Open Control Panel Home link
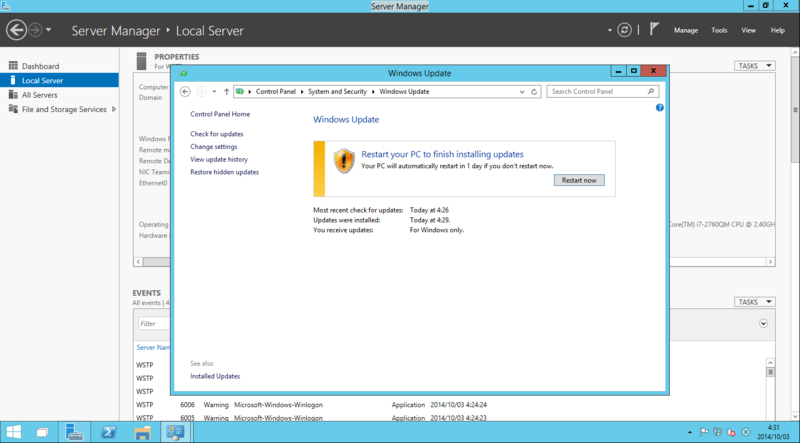Image resolution: width=800 pixels, height=443 pixels. [220, 114]
